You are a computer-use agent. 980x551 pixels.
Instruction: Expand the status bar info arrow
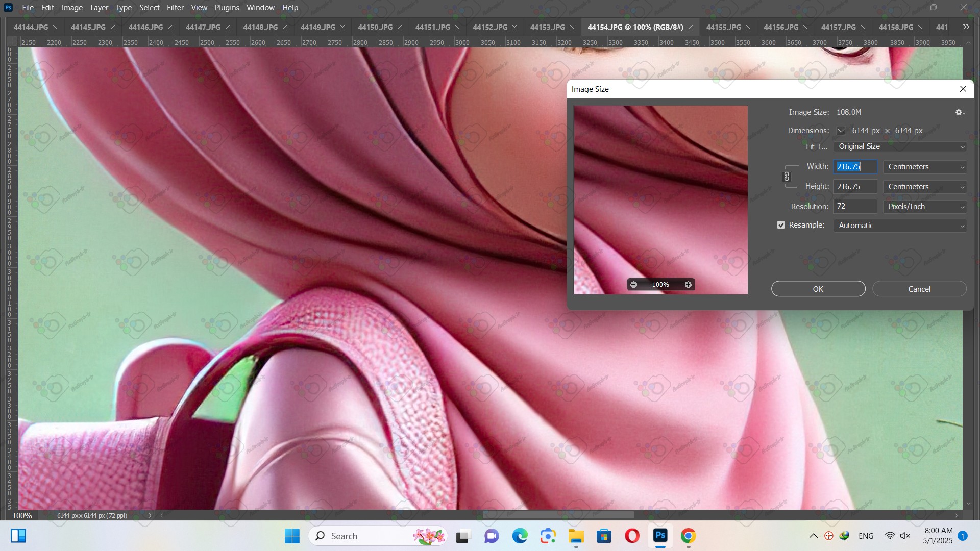click(150, 515)
